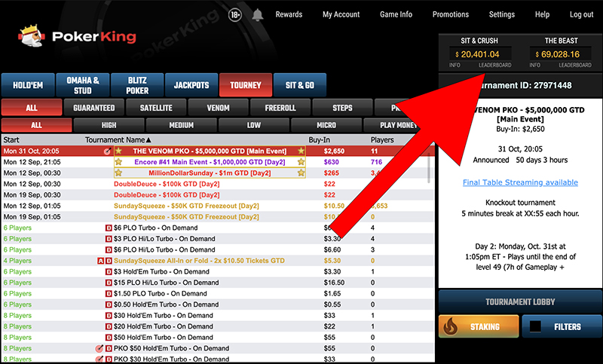Sort list by Buy-In column header
Image resolution: width=603 pixels, height=364 pixels.
coord(319,140)
